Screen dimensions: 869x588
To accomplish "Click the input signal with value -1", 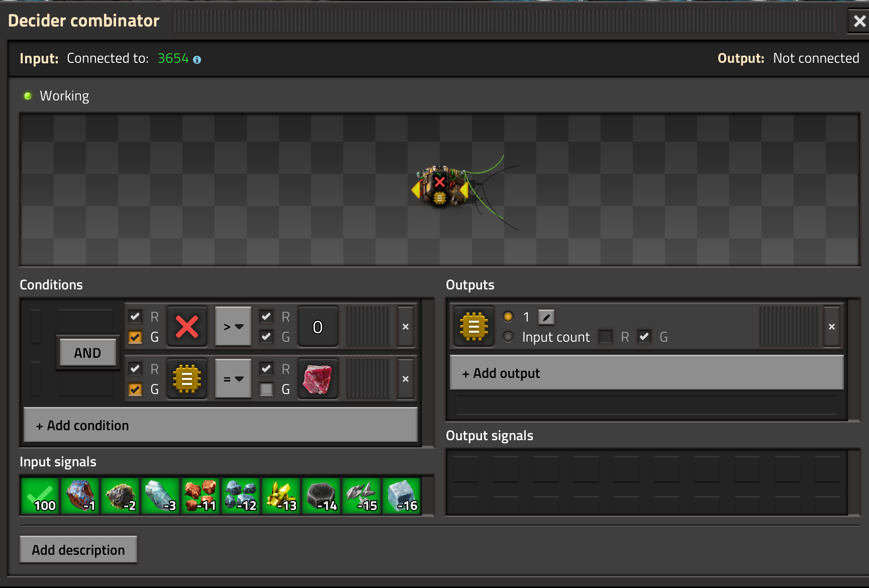I will (x=80, y=496).
